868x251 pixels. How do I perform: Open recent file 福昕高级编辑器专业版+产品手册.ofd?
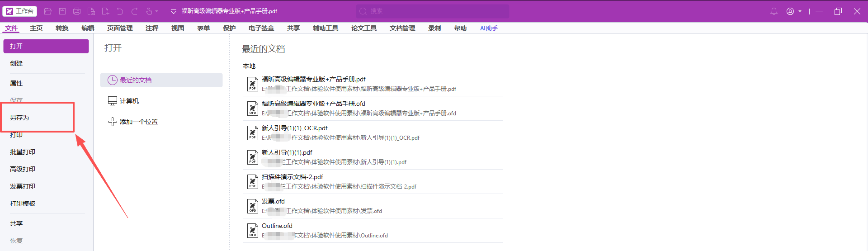373,109
